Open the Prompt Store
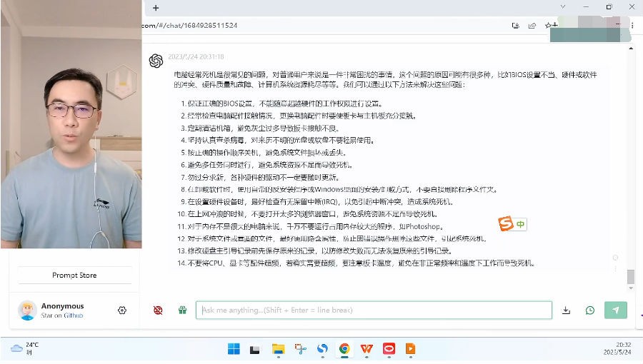The image size is (643, 364). [x=74, y=275]
